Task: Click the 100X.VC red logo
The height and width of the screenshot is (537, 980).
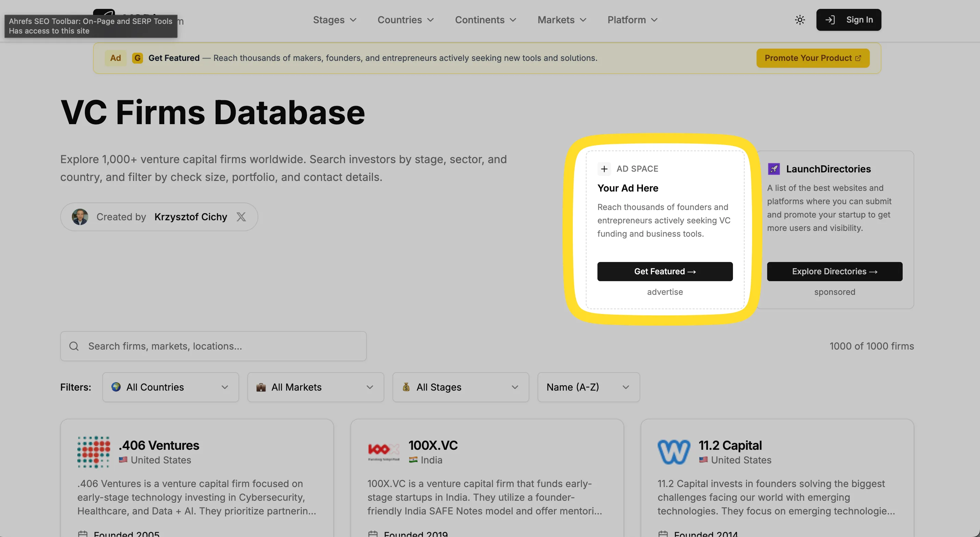Action: pos(384,452)
